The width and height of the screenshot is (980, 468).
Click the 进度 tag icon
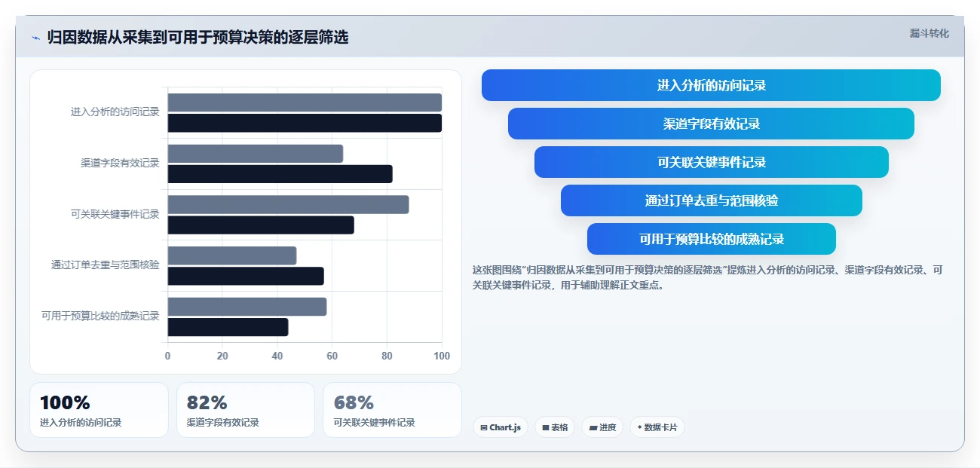(593, 428)
